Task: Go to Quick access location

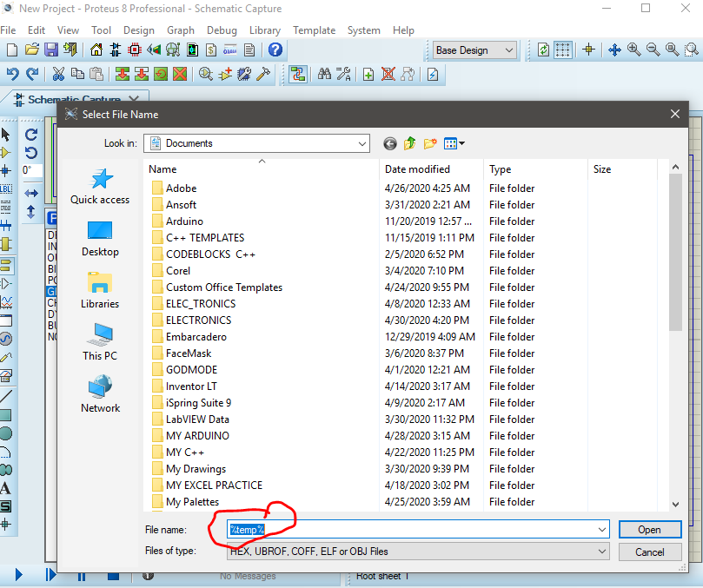Action: (100, 187)
